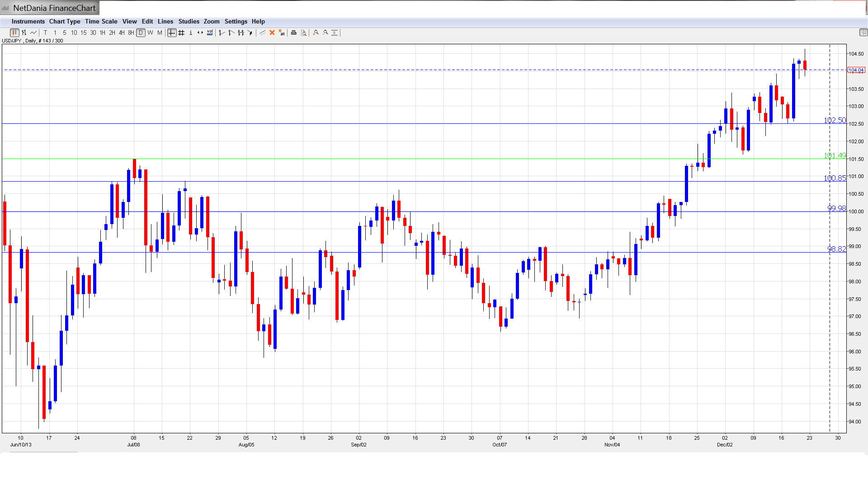
Task: Click the zoom in magnifier icon
Action: coord(316,33)
